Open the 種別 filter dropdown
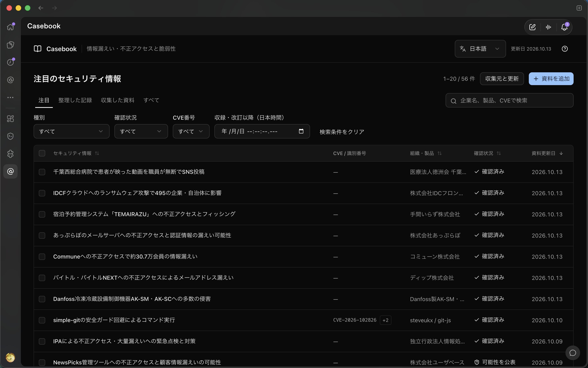 point(71,131)
